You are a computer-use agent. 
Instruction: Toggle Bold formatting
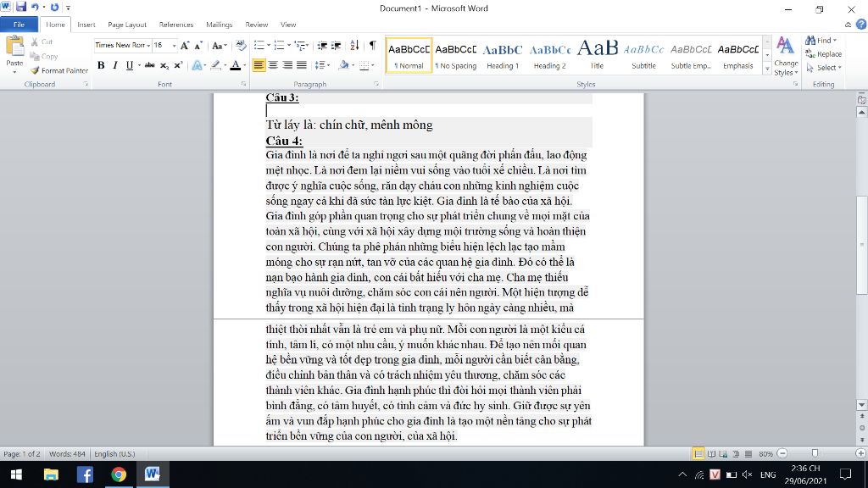(101, 65)
